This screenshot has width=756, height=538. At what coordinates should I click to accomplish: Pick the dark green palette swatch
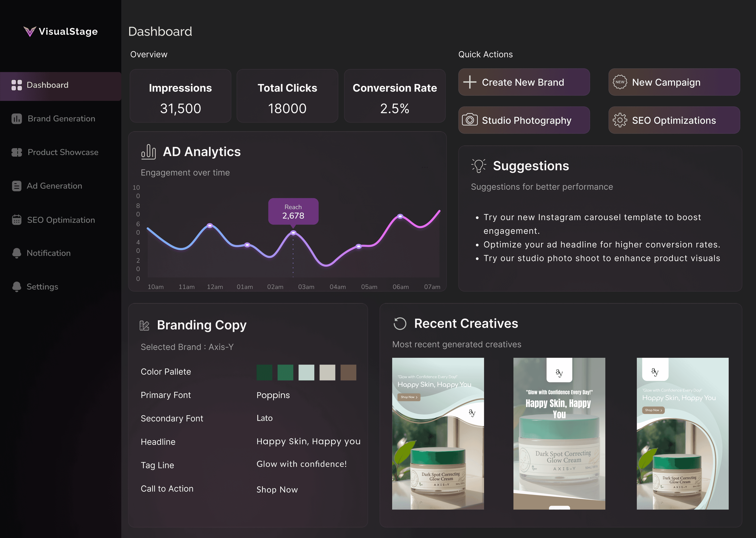[x=264, y=372]
